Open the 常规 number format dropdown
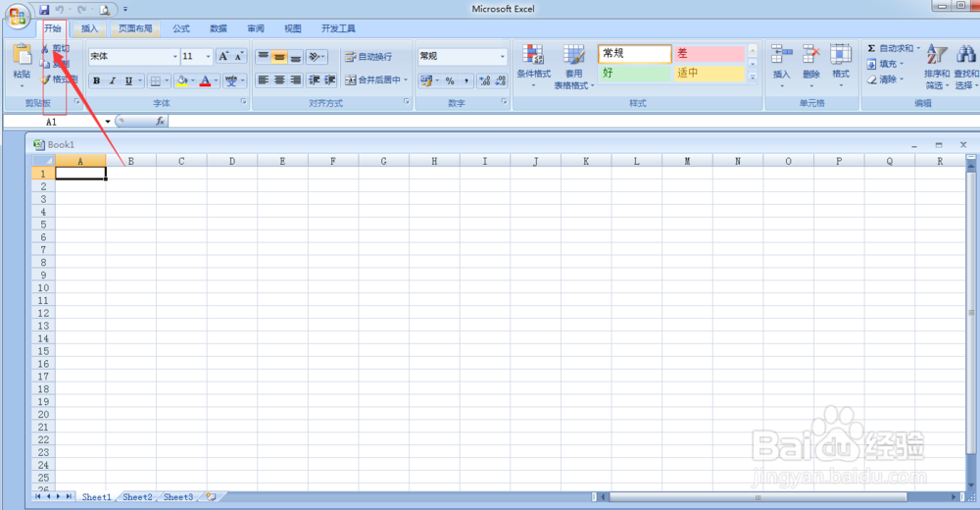The image size is (980, 510). tap(502, 56)
